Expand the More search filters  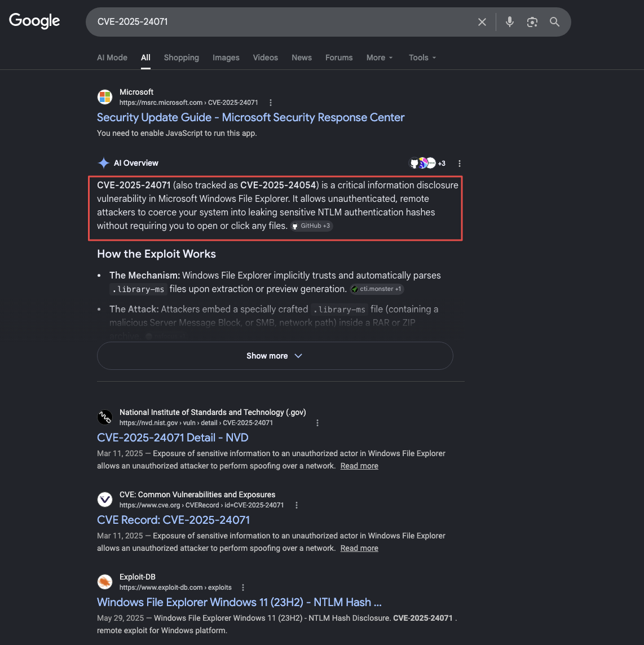click(x=380, y=58)
